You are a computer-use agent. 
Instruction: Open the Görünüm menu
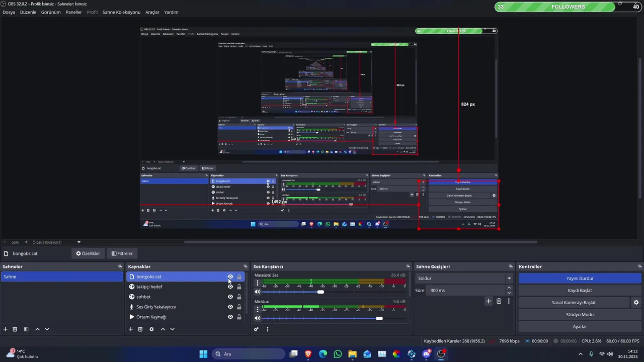click(51, 12)
